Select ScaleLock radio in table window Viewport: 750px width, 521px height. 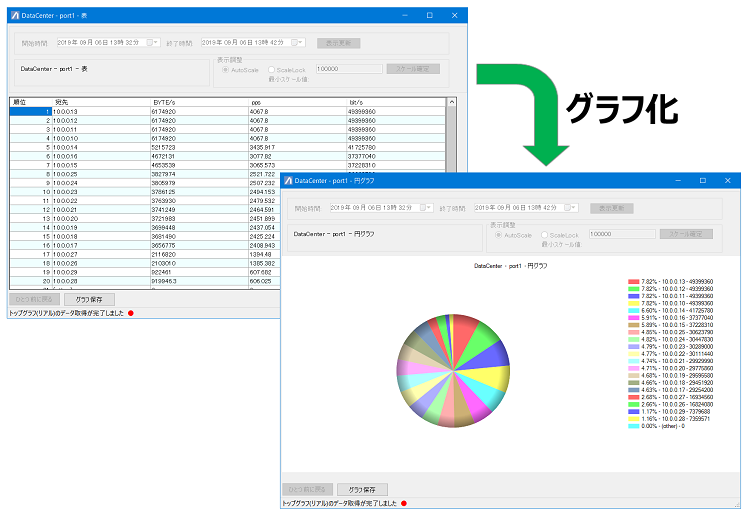tap(271, 70)
